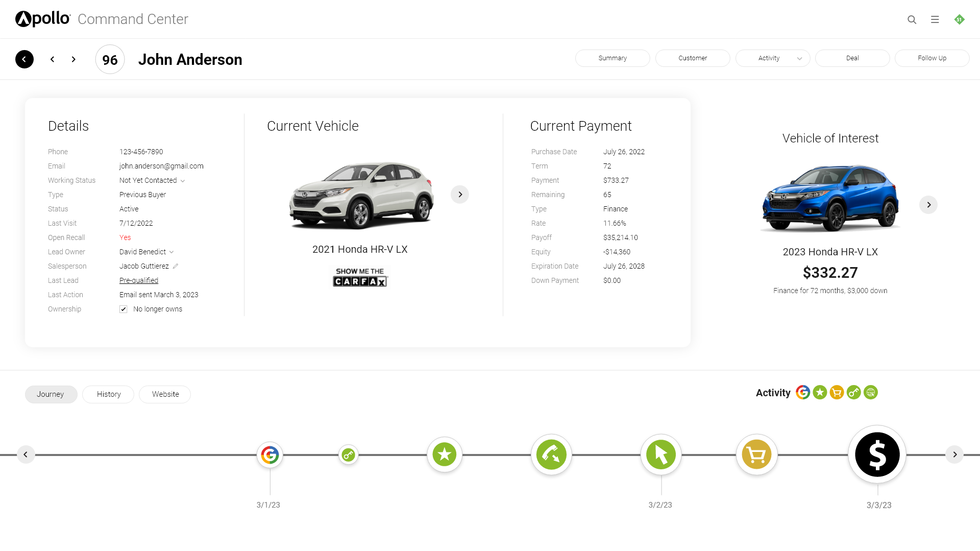The width and height of the screenshot is (980, 551).
Task: Click the blue 2023 Honda HR-V image
Action: 830,198
